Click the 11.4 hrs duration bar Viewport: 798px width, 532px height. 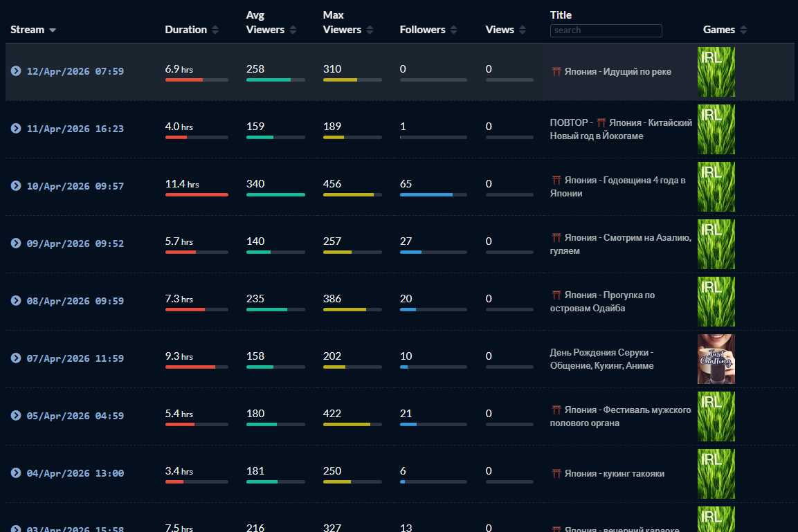(197, 195)
